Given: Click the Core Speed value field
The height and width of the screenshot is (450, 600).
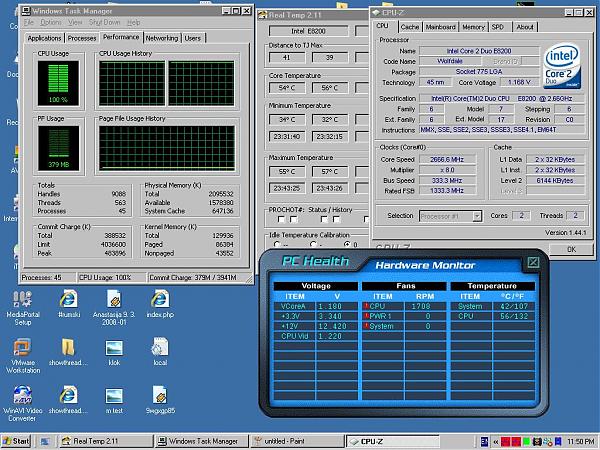Looking at the screenshot, I should coord(444,158).
